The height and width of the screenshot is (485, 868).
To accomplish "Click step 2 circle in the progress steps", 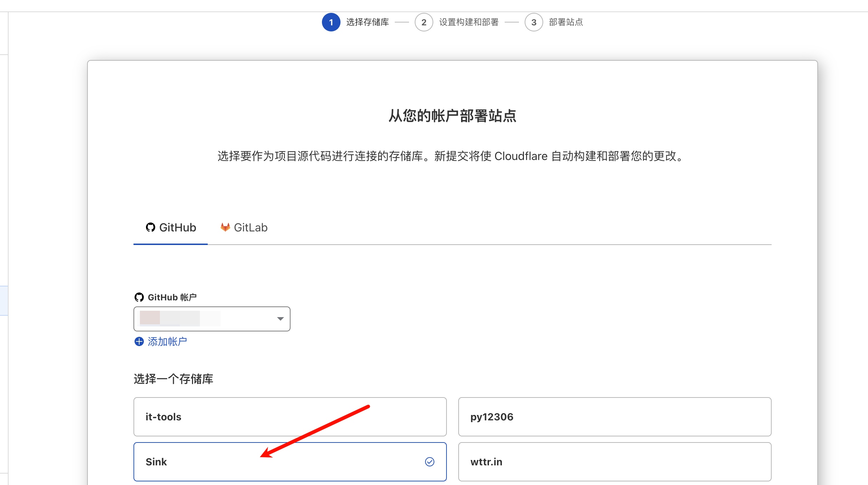I will pos(424,22).
